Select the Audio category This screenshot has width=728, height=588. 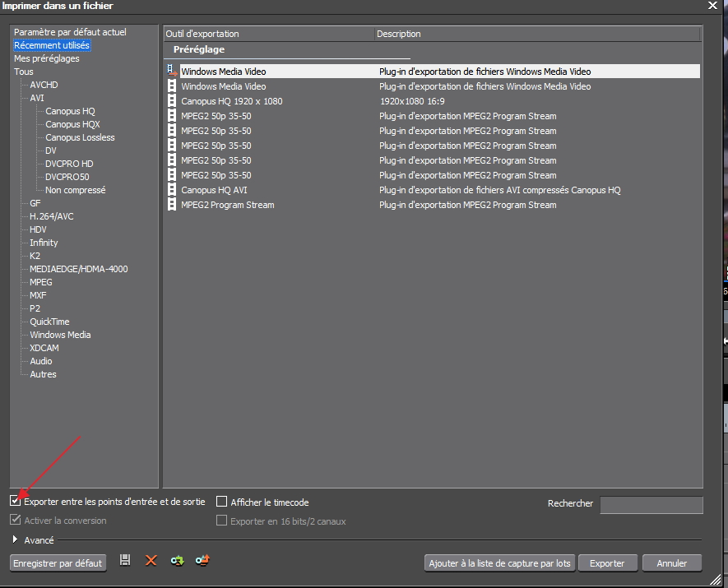tap(41, 361)
